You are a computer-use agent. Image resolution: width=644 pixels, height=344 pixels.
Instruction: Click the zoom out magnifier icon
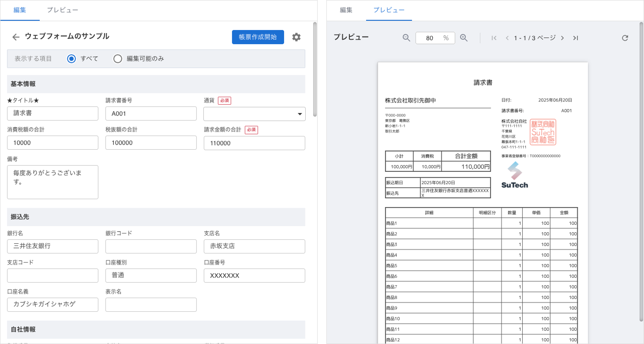click(x=406, y=38)
